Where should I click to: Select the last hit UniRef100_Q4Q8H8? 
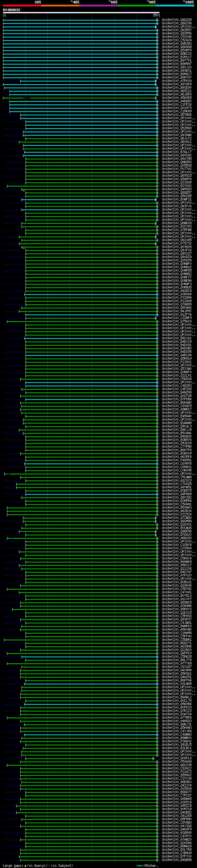coord(176,860)
